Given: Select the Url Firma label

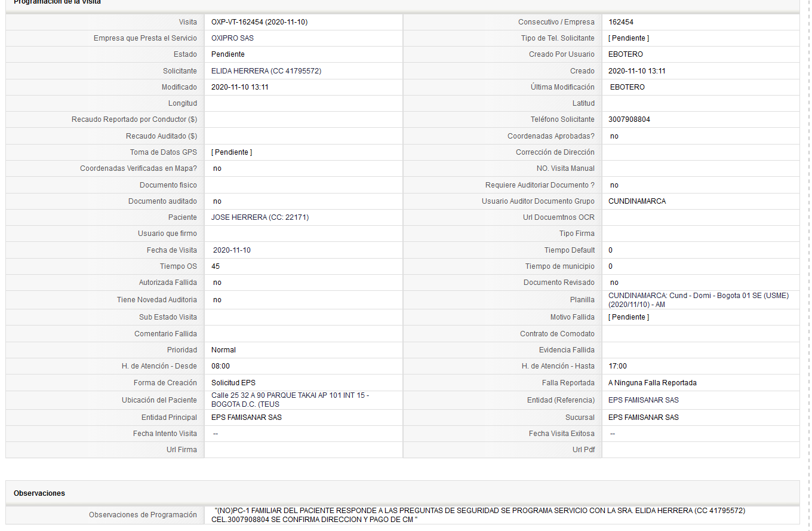Looking at the screenshot, I should [x=182, y=450].
